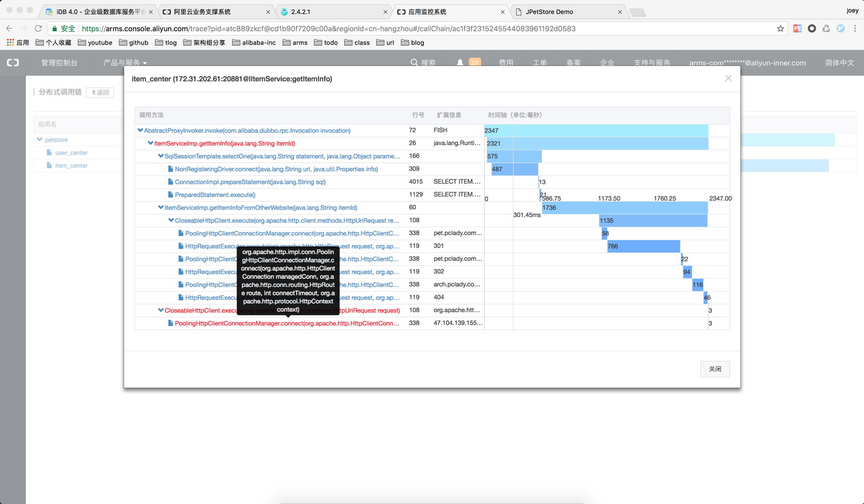Click ItemServiceImp.getItemInfo red method link
The image size is (864, 504).
click(x=225, y=143)
